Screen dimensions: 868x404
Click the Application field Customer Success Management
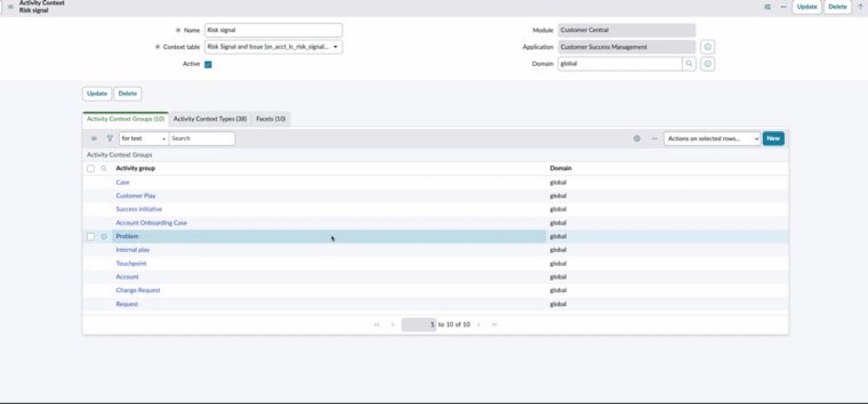pos(627,47)
